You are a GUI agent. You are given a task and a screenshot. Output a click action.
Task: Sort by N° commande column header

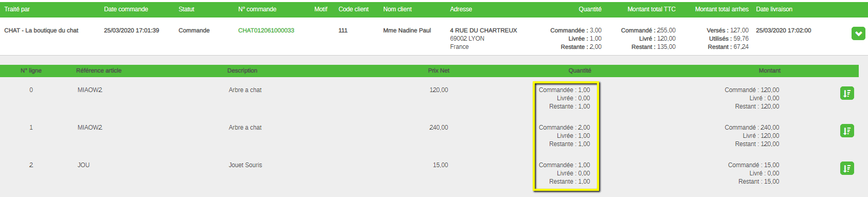(x=257, y=9)
